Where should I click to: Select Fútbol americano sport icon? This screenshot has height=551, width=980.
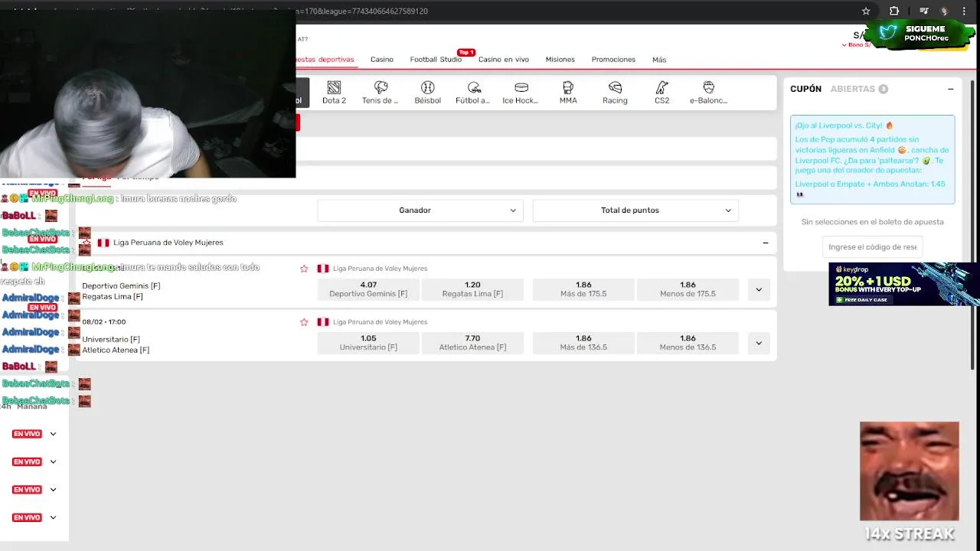(x=473, y=93)
